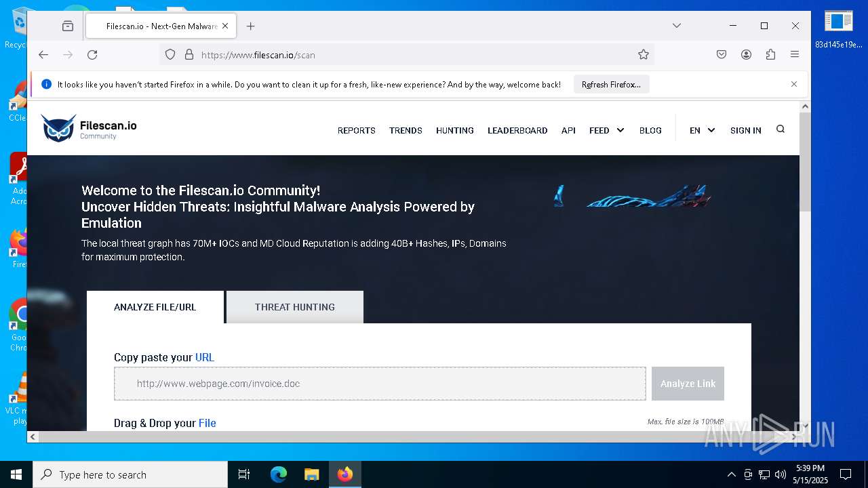The width and height of the screenshot is (868, 488).
Task: Click the URL input field
Action: pyautogui.click(x=380, y=384)
